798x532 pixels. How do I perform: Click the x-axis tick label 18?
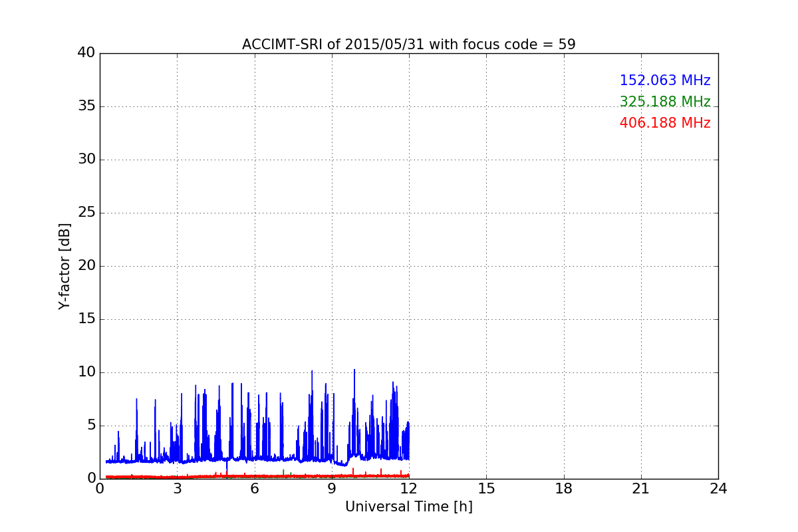(564, 488)
